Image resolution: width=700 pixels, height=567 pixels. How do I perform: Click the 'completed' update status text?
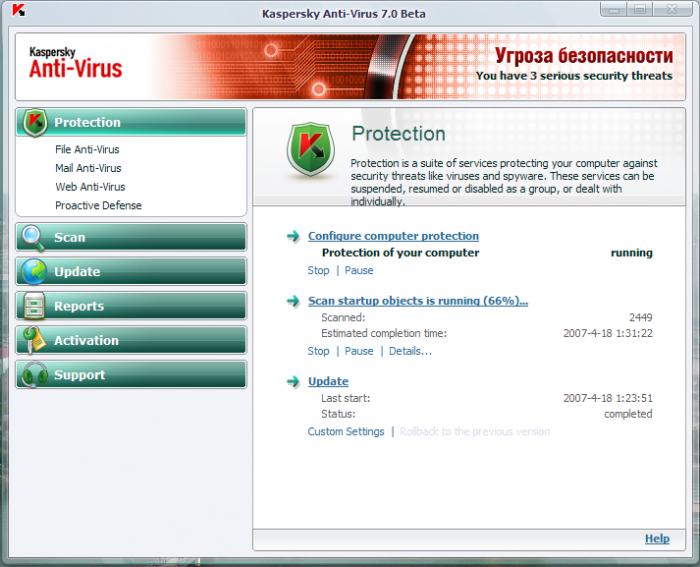[x=628, y=414]
